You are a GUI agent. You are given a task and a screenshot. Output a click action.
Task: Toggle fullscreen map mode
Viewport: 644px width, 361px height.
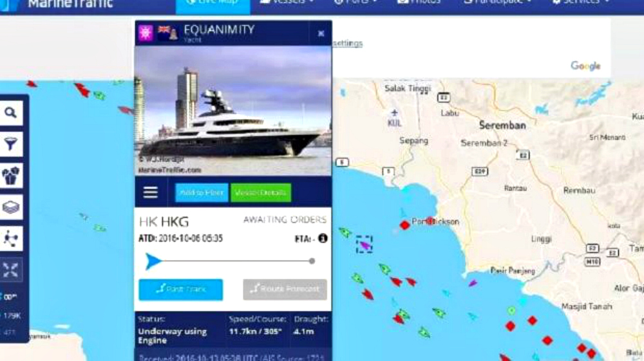click(11, 270)
